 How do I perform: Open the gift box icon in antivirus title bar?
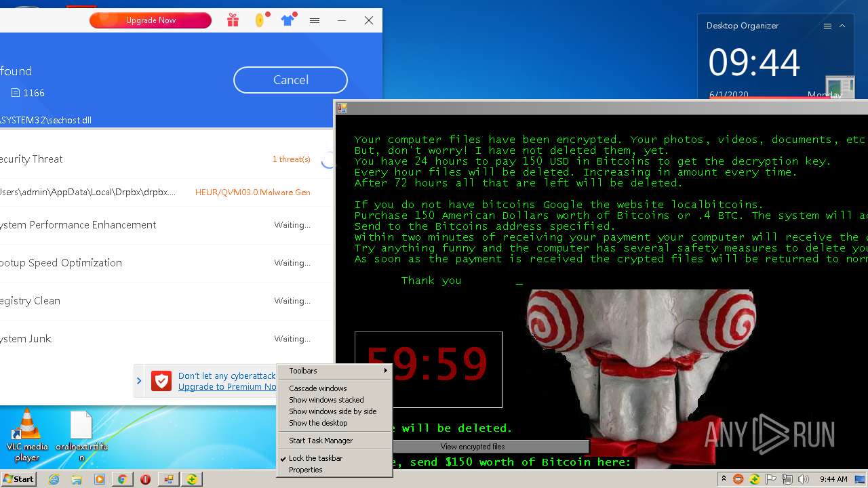[x=233, y=20]
